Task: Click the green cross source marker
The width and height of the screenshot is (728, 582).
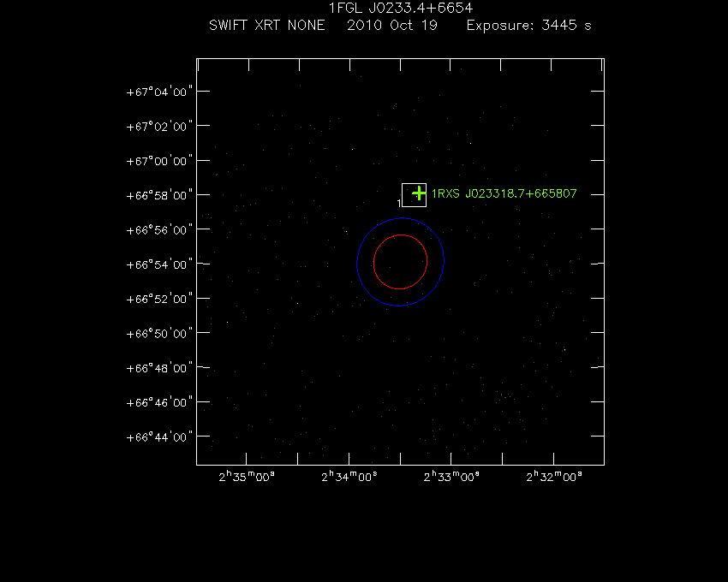Action: (x=419, y=193)
